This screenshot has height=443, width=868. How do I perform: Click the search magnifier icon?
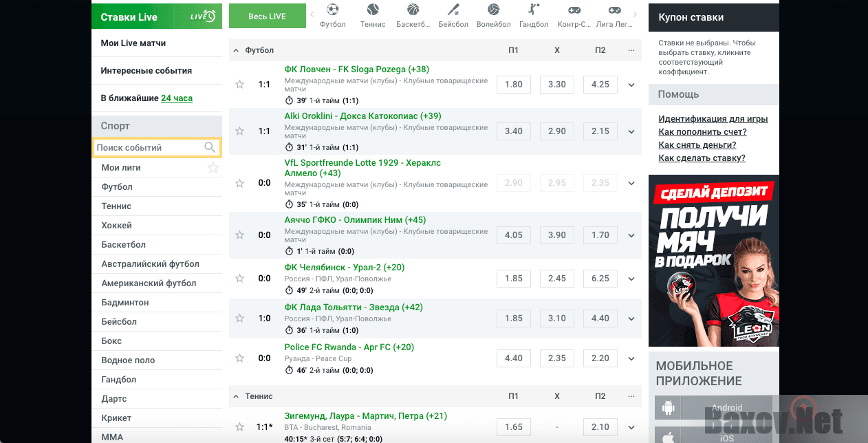[x=210, y=148]
